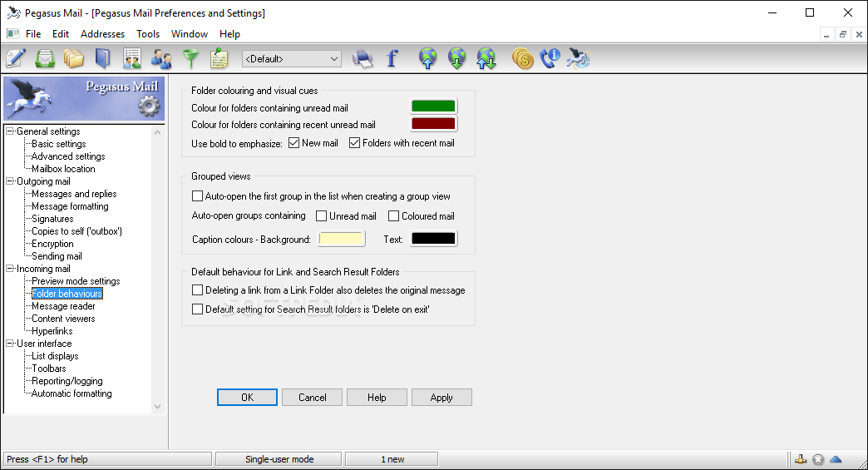Select Mailbox location tree item
The height and width of the screenshot is (470, 868).
coord(63,169)
